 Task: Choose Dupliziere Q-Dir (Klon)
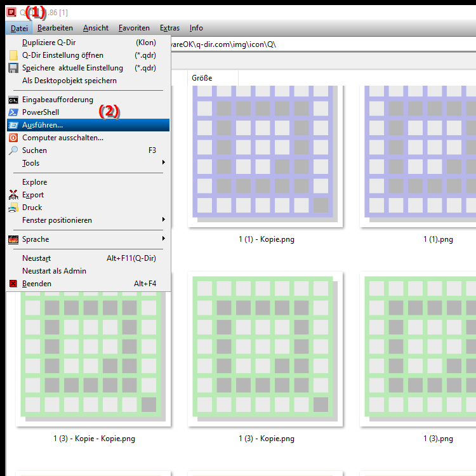tap(88, 43)
